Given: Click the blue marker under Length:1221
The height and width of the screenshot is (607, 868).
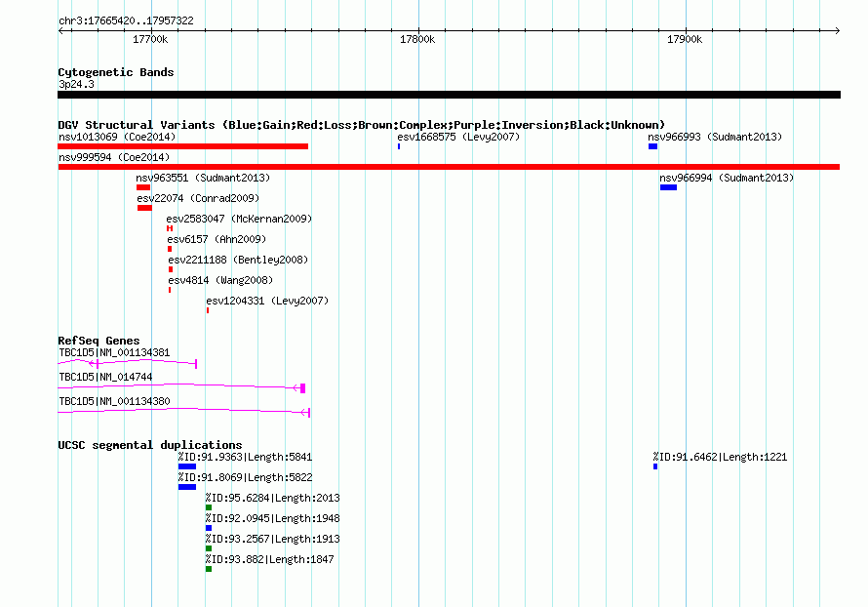Looking at the screenshot, I should pyautogui.click(x=655, y=466).
